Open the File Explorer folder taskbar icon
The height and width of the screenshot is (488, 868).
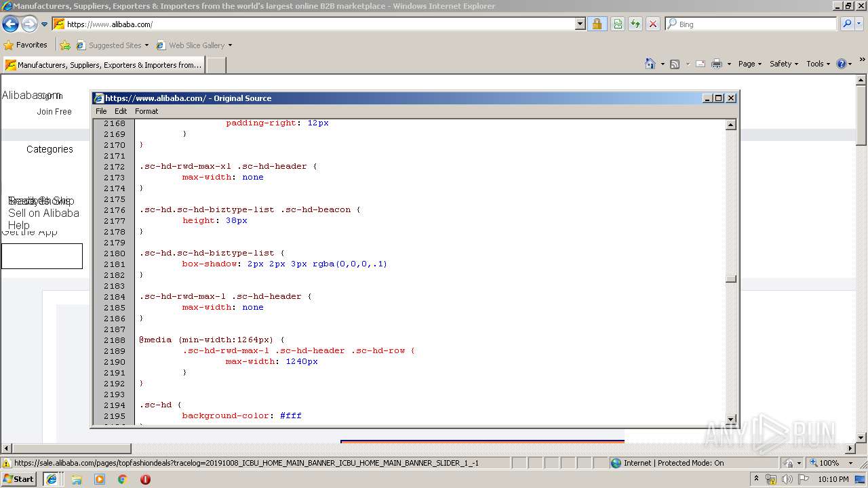click(x=77, y=479)
